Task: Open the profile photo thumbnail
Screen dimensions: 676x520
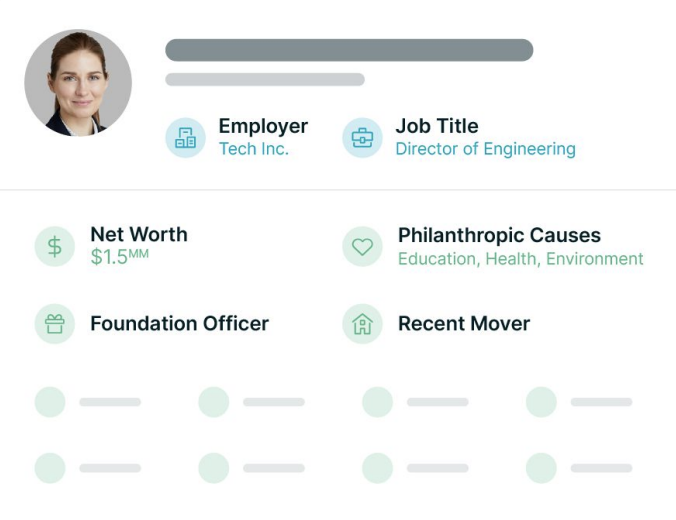Action: [78, 83]
